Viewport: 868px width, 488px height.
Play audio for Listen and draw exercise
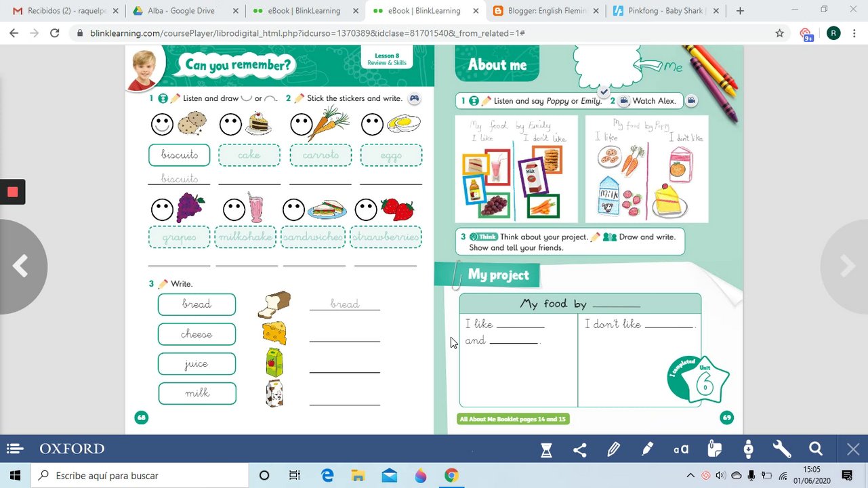pos(163,98)
